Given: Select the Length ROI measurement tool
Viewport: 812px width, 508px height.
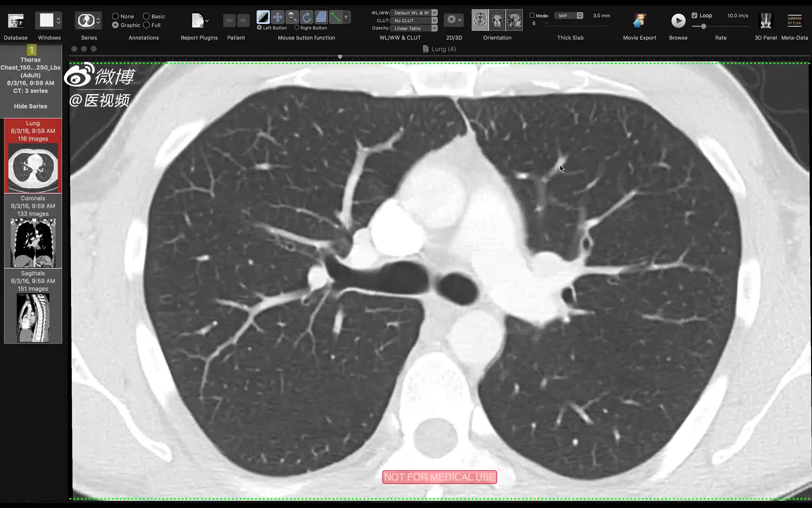Looking at the screenshot, I should coord(335,17).
